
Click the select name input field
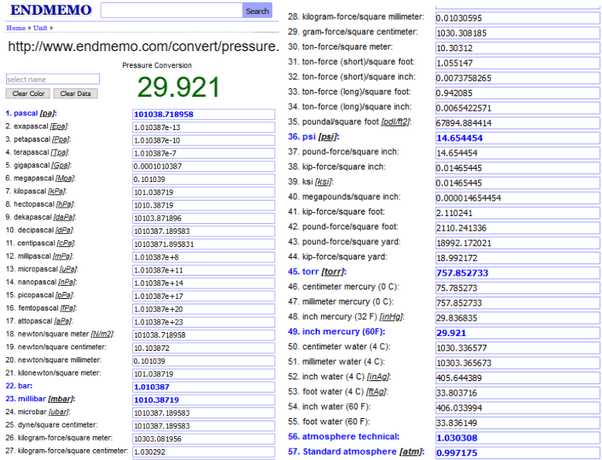(x=53, y=79)
